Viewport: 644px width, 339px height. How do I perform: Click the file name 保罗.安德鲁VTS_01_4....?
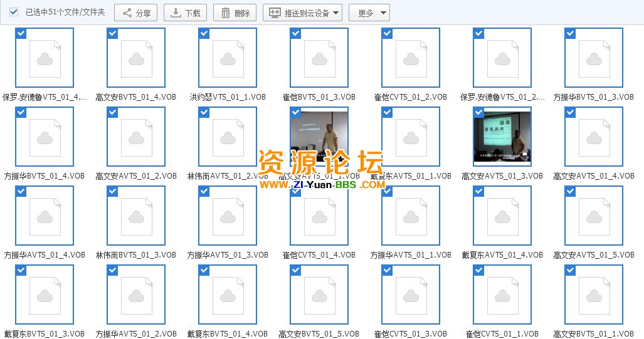tap(45, 97)
